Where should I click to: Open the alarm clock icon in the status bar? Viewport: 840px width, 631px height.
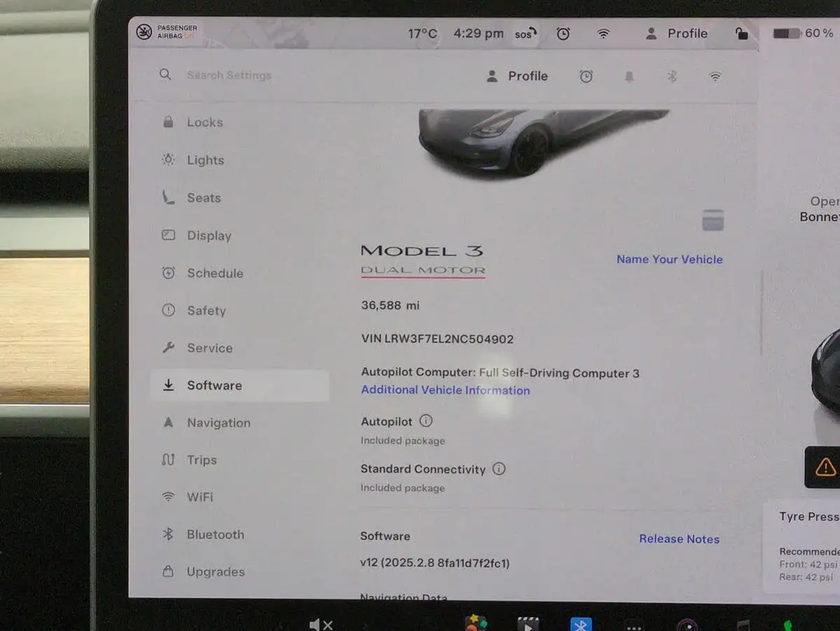(x=563, y=34)
